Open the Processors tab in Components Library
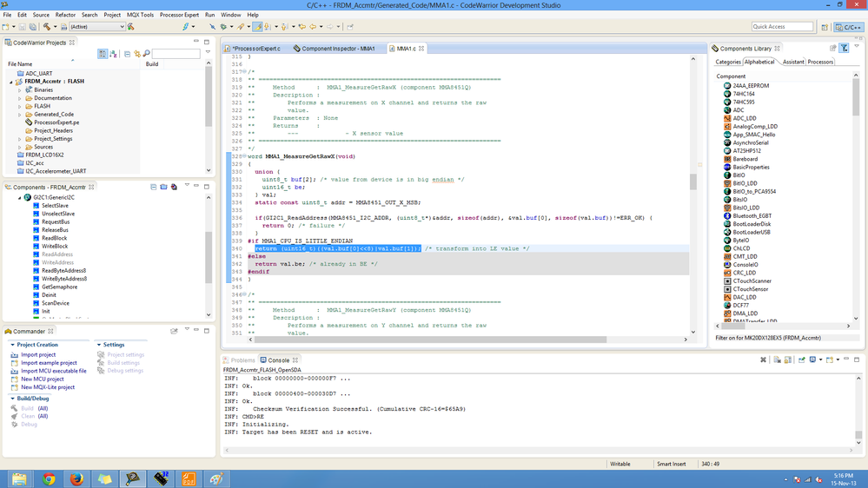 [x=820, y=62]
